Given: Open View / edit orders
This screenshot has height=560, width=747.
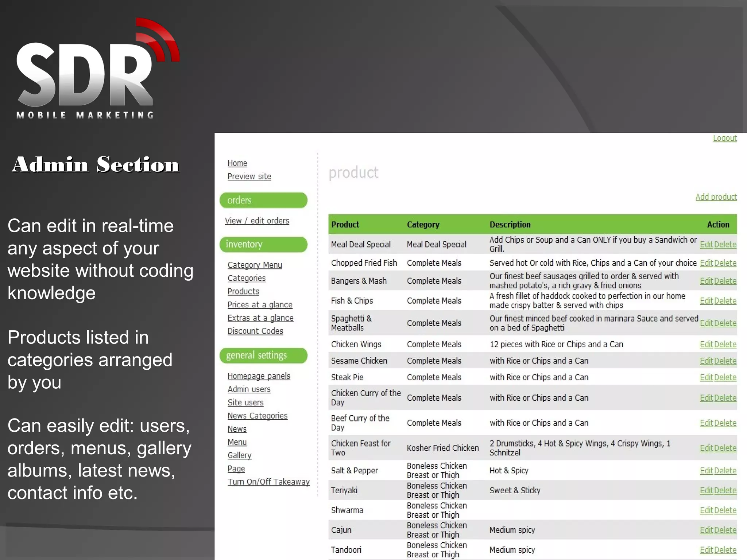Looking at the screenshot, I should point(257,221).
